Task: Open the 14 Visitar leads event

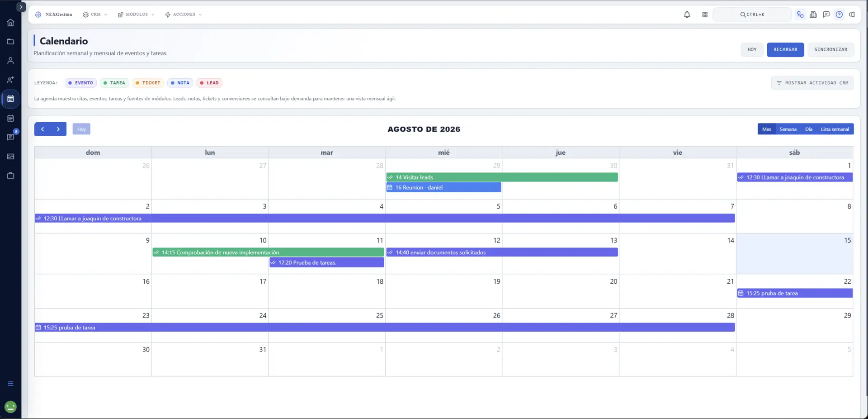Action: tap(502, 177)
